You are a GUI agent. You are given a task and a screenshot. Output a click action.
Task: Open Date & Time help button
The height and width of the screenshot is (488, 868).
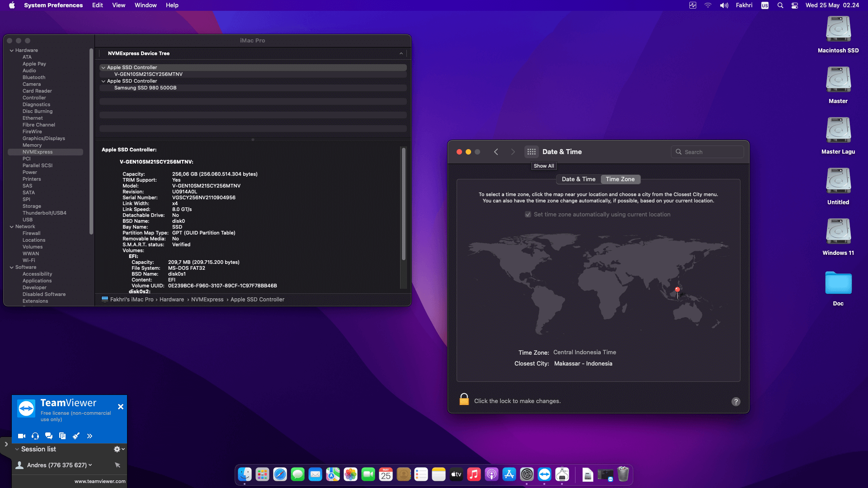tap(736, 402)
